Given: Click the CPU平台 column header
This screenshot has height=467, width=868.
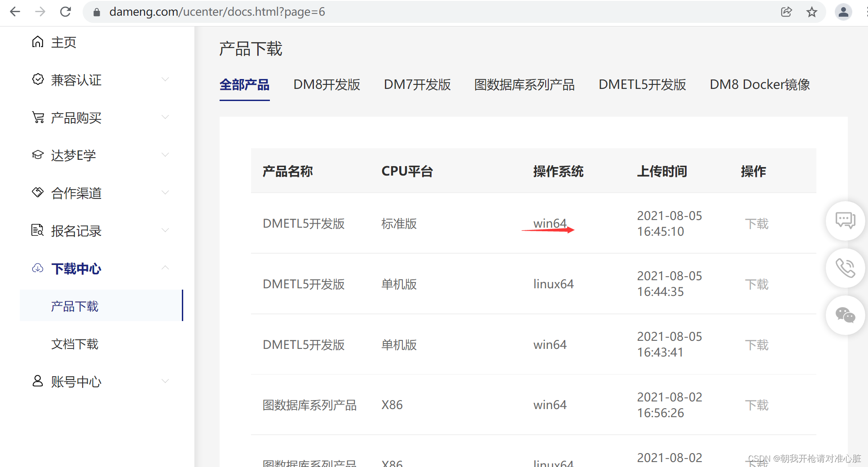Looking at the screenshot, I should coord(407,171).
